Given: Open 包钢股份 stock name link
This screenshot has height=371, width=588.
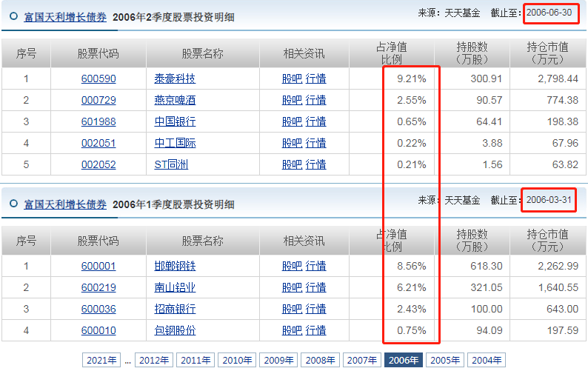Looking at the screenshot, I should 175,330.
